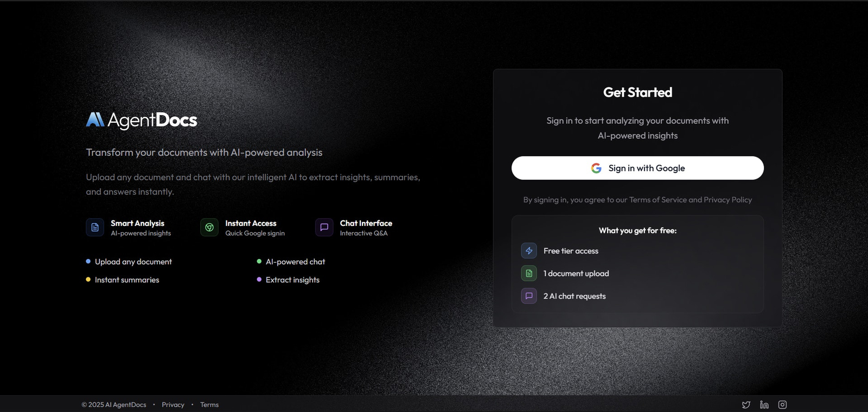The image size is (868, 412).
Task: Click the Terms of Service agreement text
Action: pos(658,200)
